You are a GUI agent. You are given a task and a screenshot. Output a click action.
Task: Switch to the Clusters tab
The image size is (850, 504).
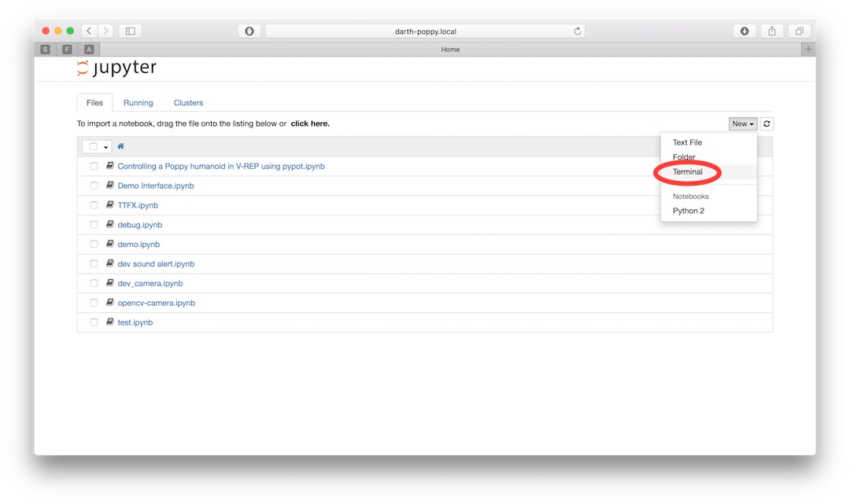point(188,103)
